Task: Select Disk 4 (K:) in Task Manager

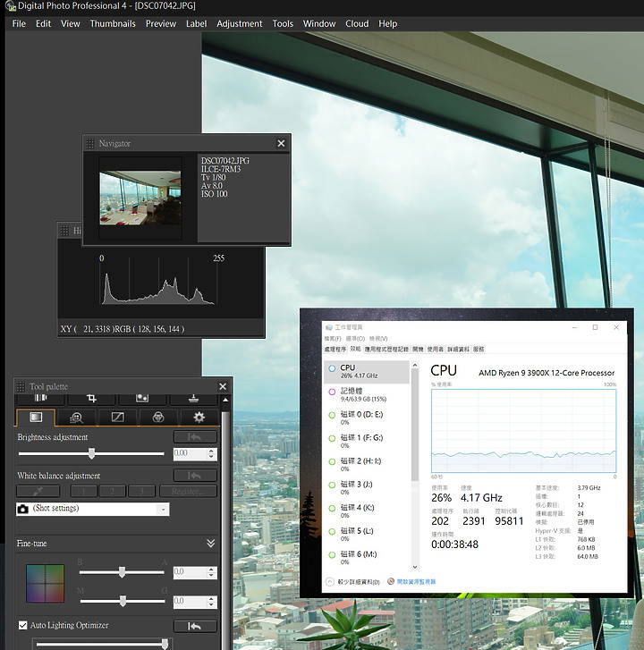Action: pyautogui.click(x=366, y=511)
